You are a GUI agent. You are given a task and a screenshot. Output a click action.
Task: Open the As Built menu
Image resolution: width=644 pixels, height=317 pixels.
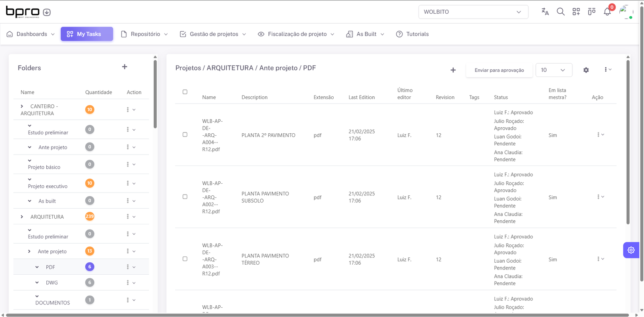pos(365,34)
